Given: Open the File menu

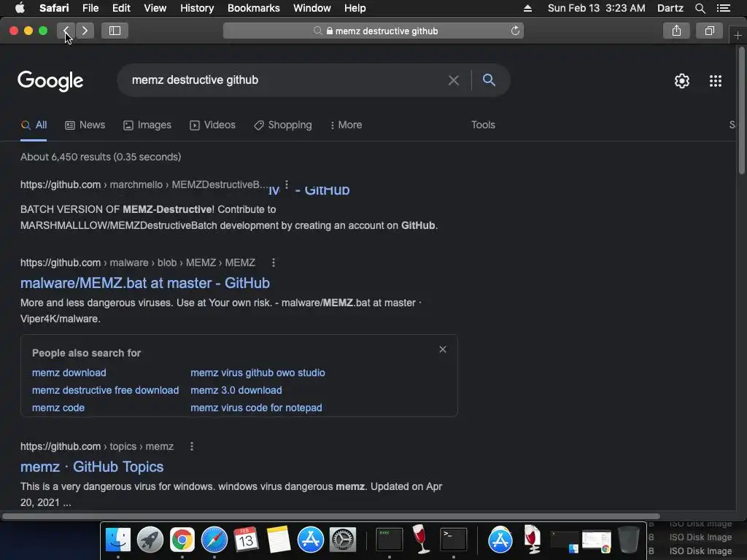Looking at the screenshot, I should [90, 8].
